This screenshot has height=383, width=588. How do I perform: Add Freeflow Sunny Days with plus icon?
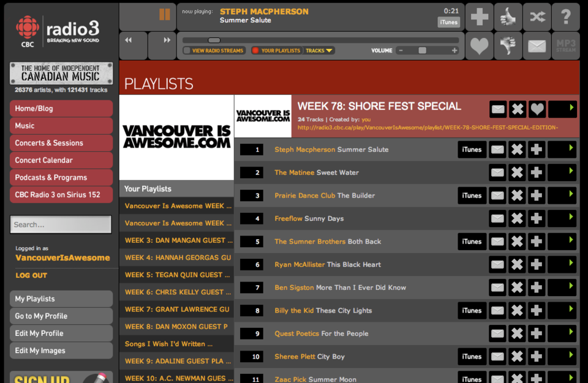coord(537,218)
